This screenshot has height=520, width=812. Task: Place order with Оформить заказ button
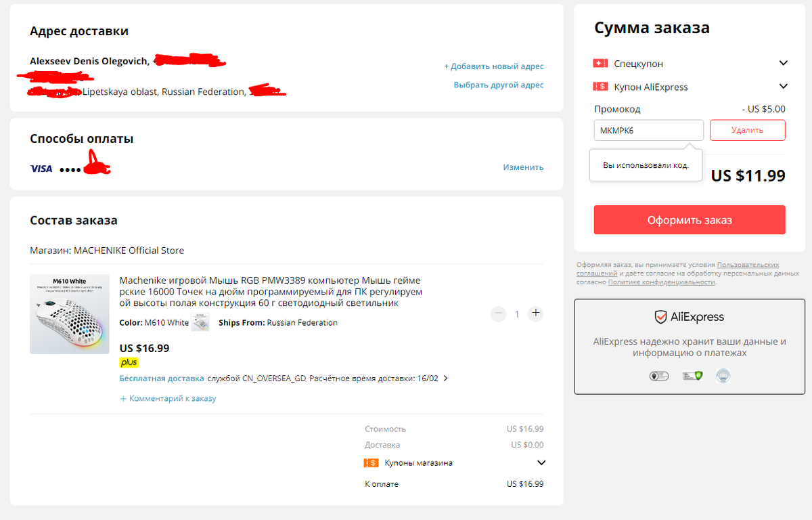pos(690,220)
